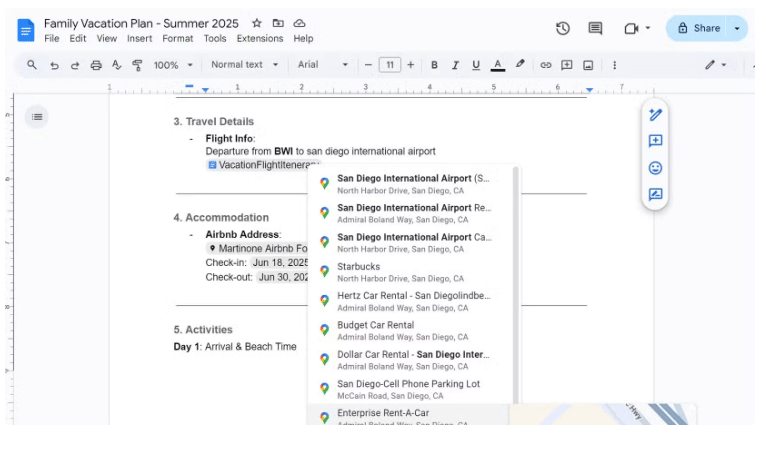766x450 pixels.
Task: Click the font size input field
Action: point(389,65)
